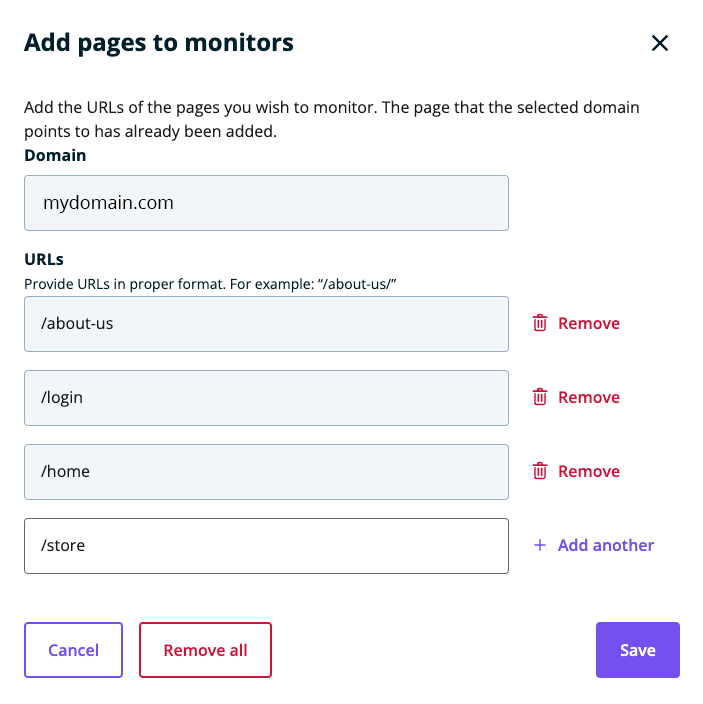Screen dimensions: 703x704
Task: Click the Add pages to monitors heading
Action: 158,42
